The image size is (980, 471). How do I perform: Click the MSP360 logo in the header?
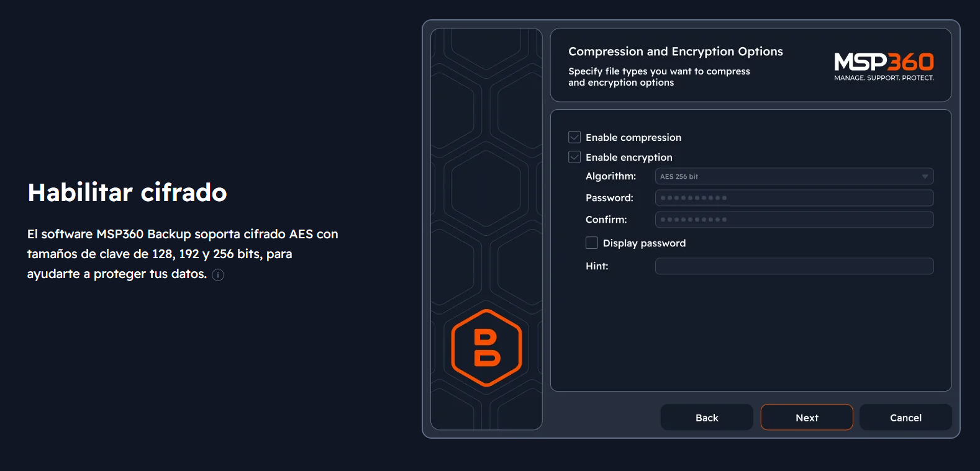884,66
